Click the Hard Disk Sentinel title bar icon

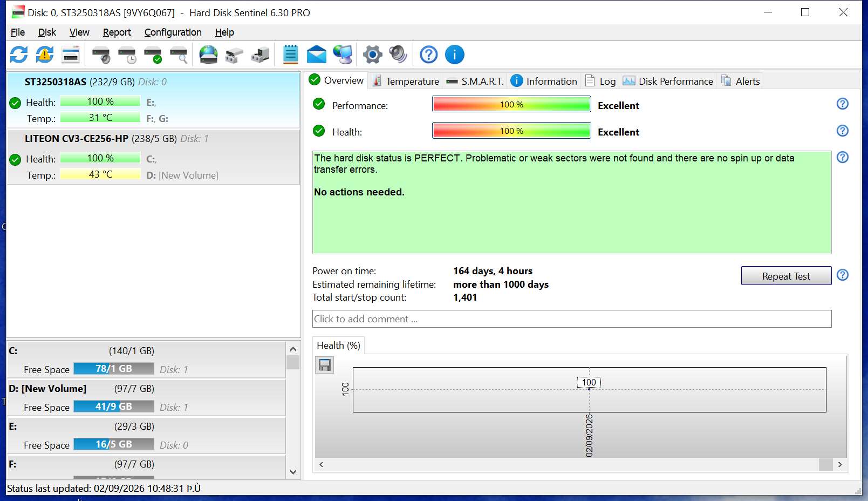coord(18,12)
